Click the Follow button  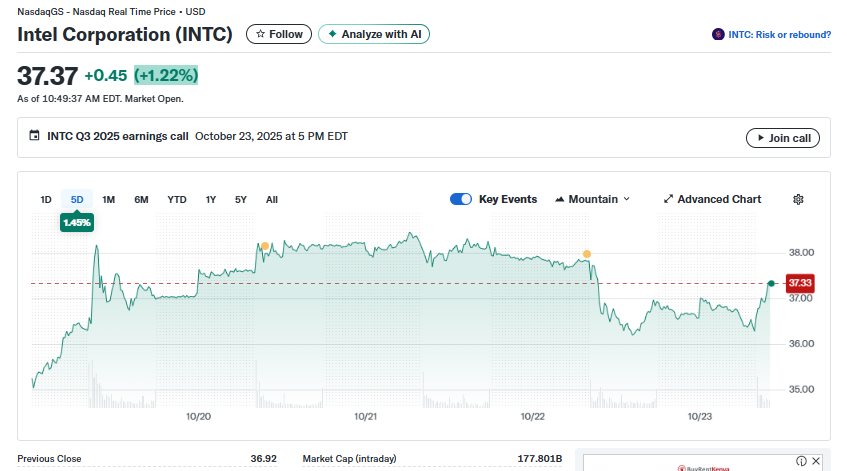279,34
